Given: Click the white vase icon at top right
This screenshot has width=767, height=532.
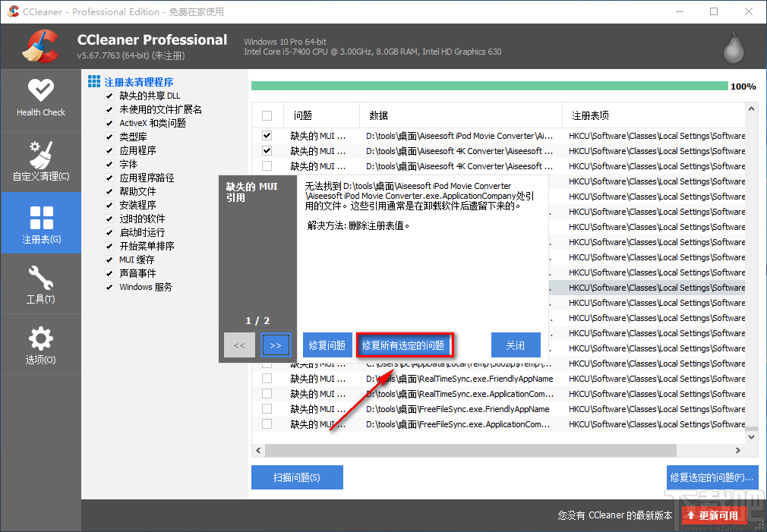Looking at the screenshot, I should (x=731, y=46).
